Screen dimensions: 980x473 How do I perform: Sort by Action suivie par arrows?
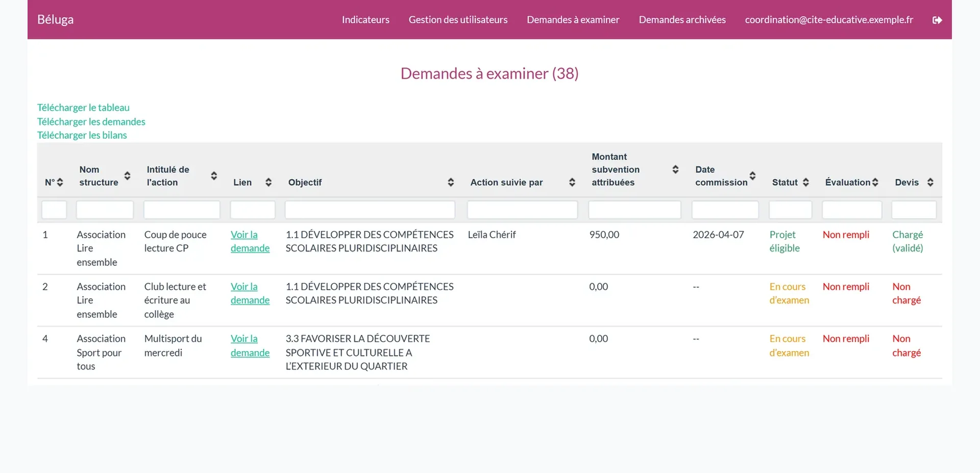(x=572, y=182)
